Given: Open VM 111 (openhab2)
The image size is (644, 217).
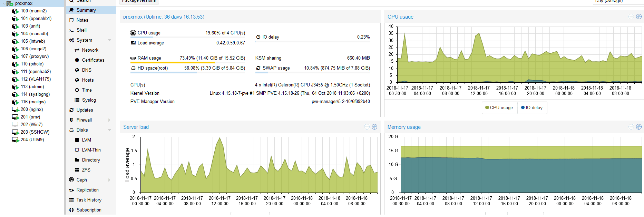Looking at the screenshot, I should coord(36,72).
